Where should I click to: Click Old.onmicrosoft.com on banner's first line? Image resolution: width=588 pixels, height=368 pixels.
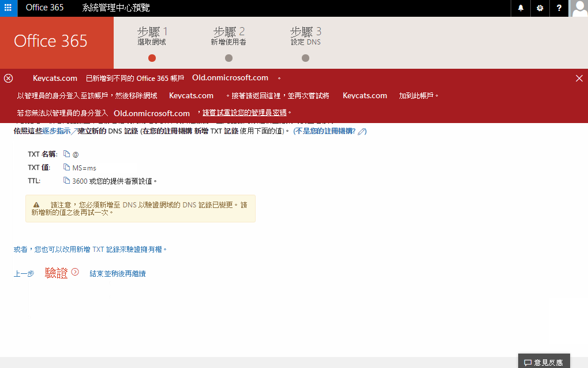230,78
